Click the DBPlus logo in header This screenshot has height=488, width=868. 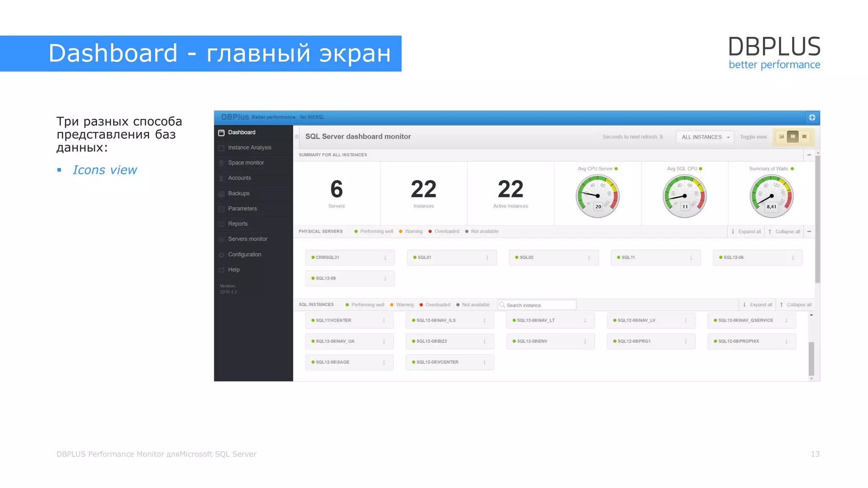coord(235,117)
